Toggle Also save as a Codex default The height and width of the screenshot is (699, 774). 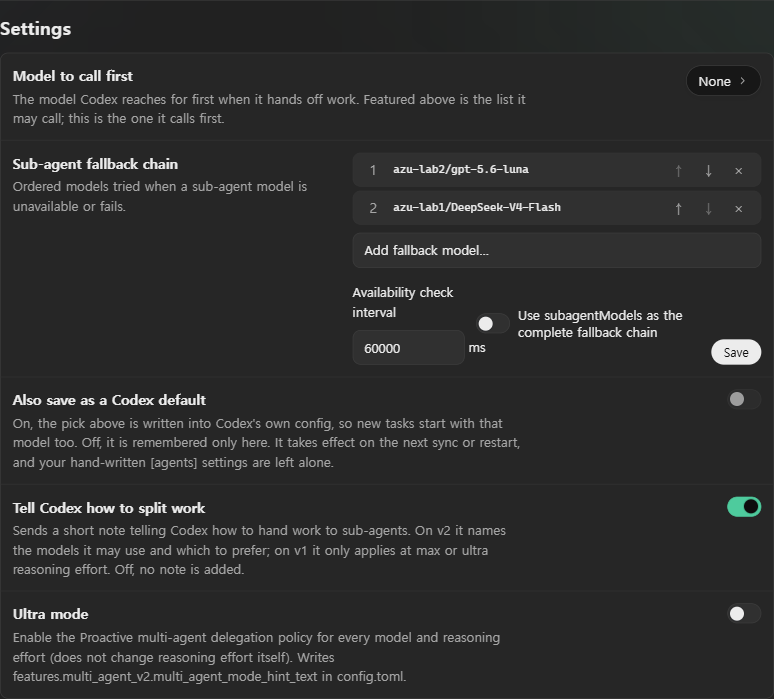click(x=744, y=399)
